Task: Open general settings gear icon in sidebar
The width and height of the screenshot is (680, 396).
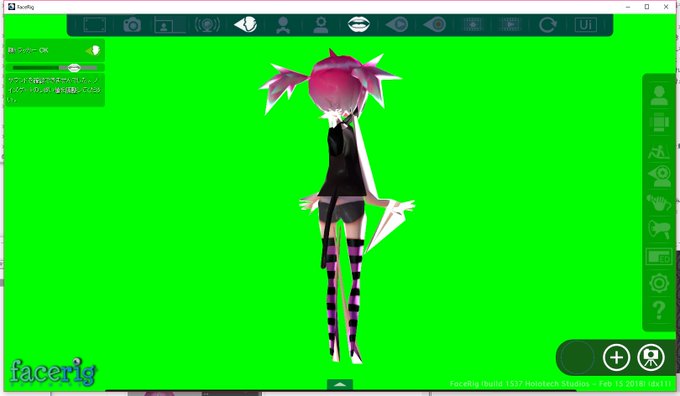Action: [659, 283]
